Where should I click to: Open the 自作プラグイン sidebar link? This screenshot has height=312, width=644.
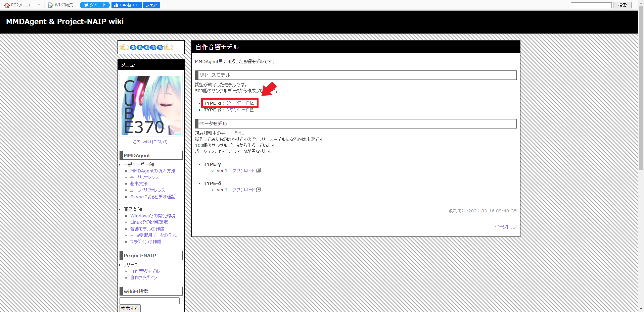click(144, 277)
